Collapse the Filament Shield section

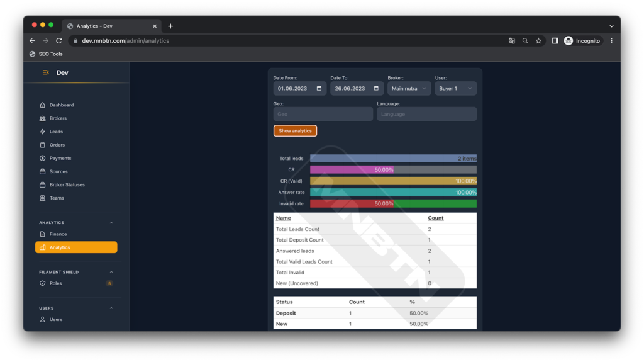coord(111,272)
